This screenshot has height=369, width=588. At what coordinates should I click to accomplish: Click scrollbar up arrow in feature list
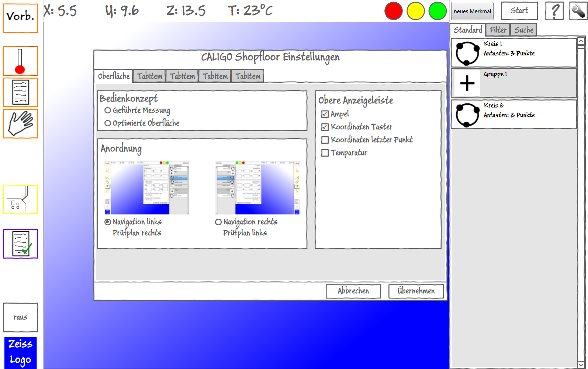tap(581, 41)
